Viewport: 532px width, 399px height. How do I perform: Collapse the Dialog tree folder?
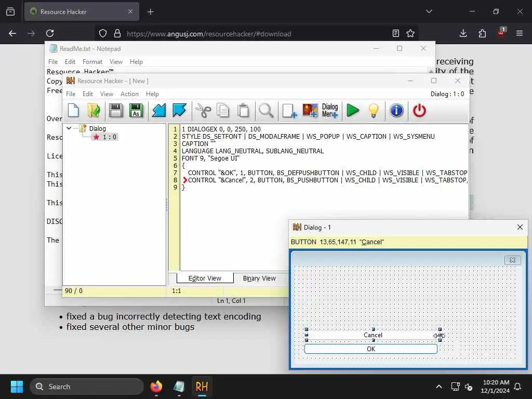click(69, 128)
